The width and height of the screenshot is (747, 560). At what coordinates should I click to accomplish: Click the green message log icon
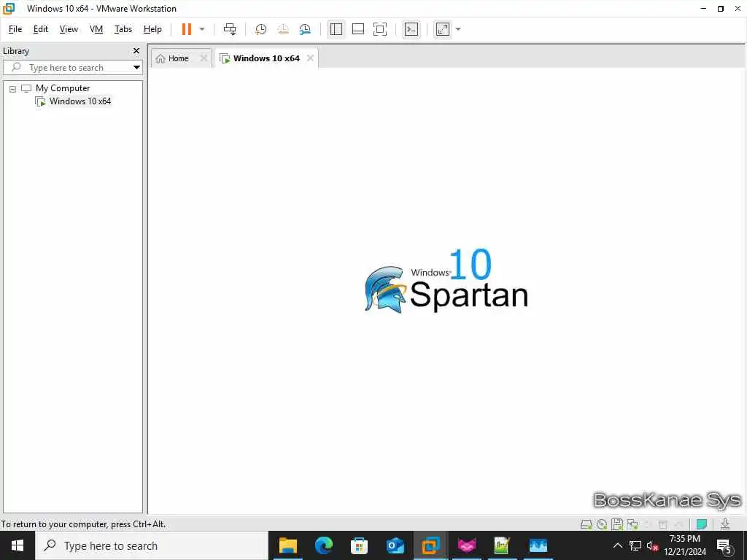point(702,524)
